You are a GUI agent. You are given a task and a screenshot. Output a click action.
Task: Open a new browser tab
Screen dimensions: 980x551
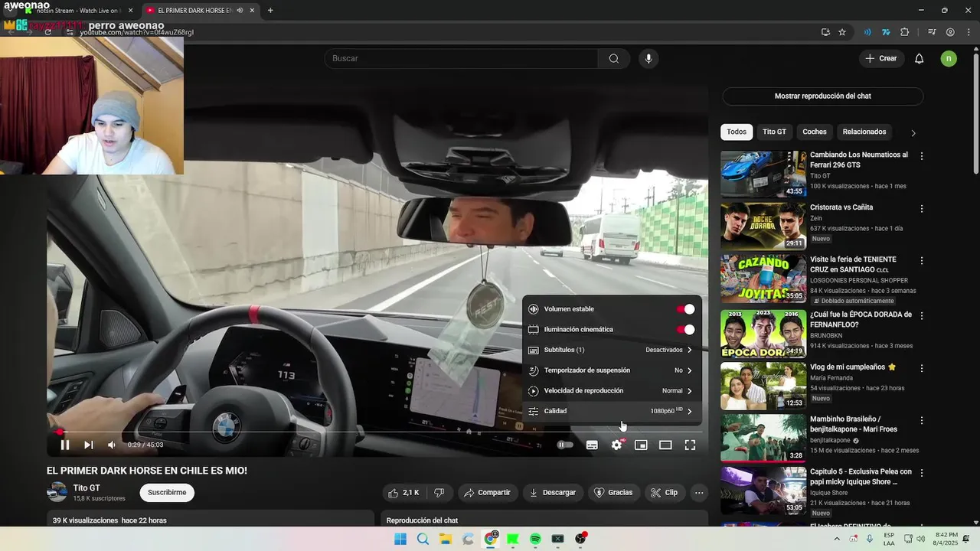pos(270,11)
